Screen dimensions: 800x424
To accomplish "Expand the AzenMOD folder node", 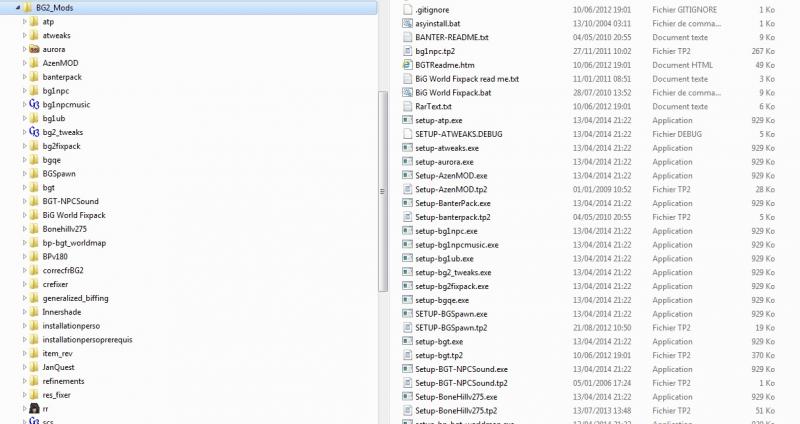I will click(x=24, y=63).
